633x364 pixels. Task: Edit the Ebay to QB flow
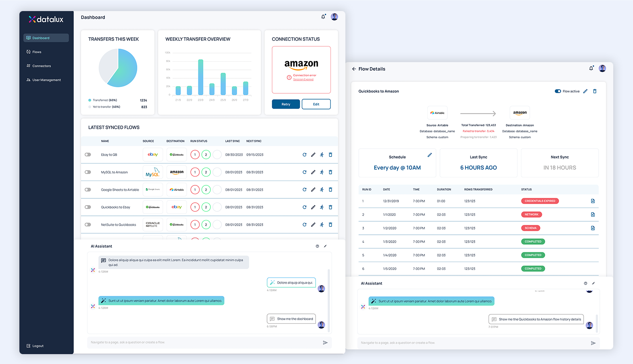[313, 155]
